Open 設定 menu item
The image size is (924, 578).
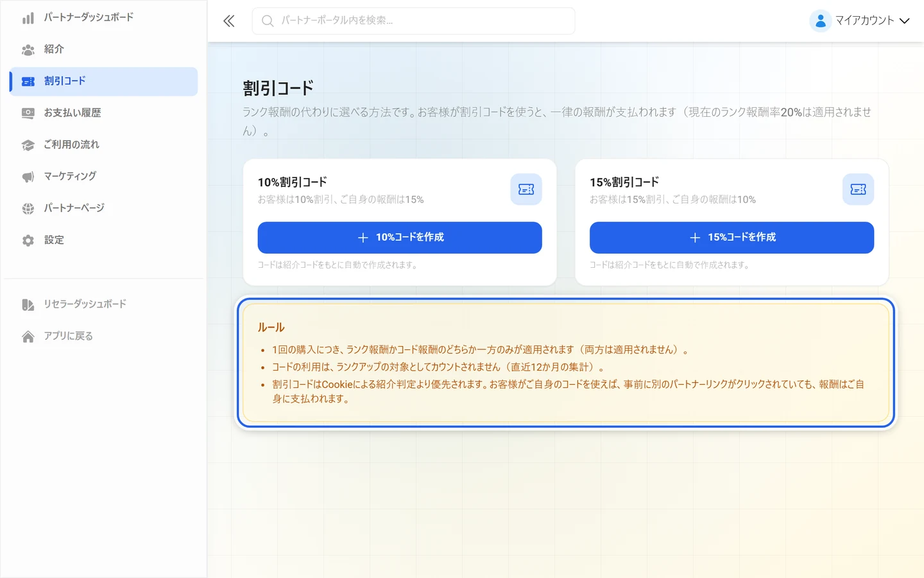pos(103,240)
